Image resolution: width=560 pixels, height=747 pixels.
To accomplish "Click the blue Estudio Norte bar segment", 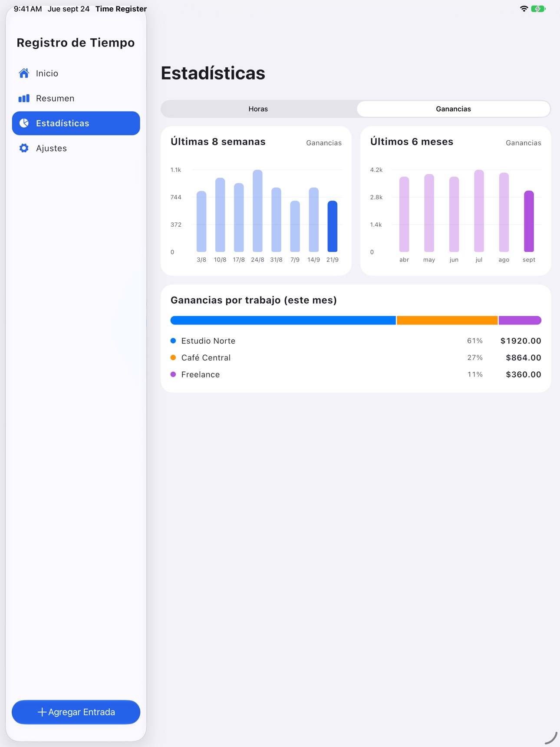I will click(x=283, y=321).
